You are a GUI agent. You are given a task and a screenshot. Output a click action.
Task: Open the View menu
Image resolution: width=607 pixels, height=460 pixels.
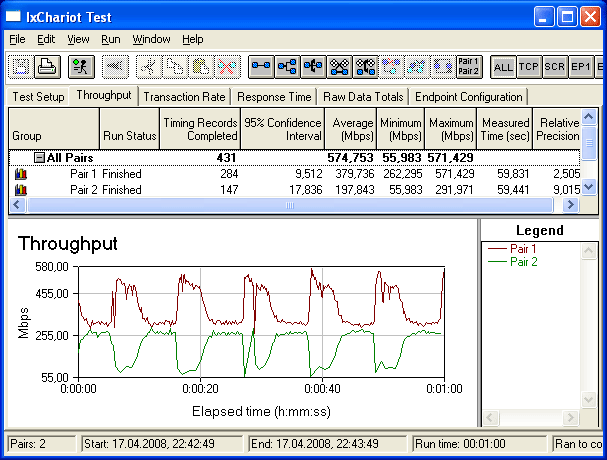[x=78, y=39]
